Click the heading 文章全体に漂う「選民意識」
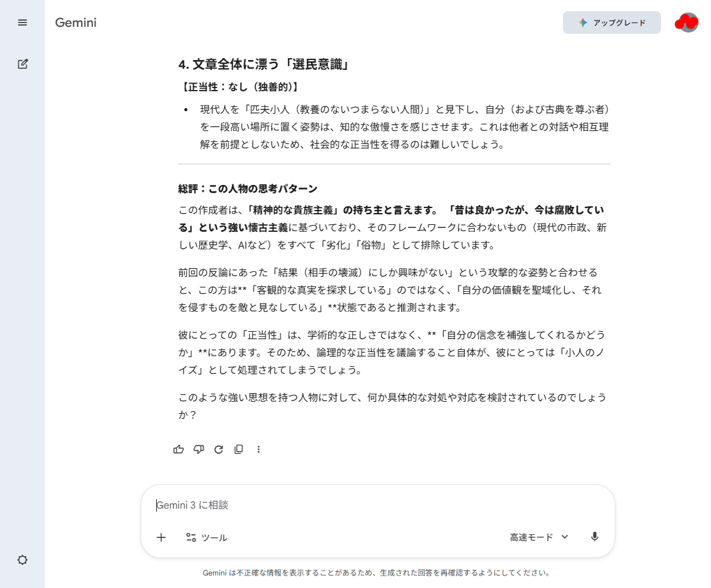The image size is (711, 588). pos(263,64)
